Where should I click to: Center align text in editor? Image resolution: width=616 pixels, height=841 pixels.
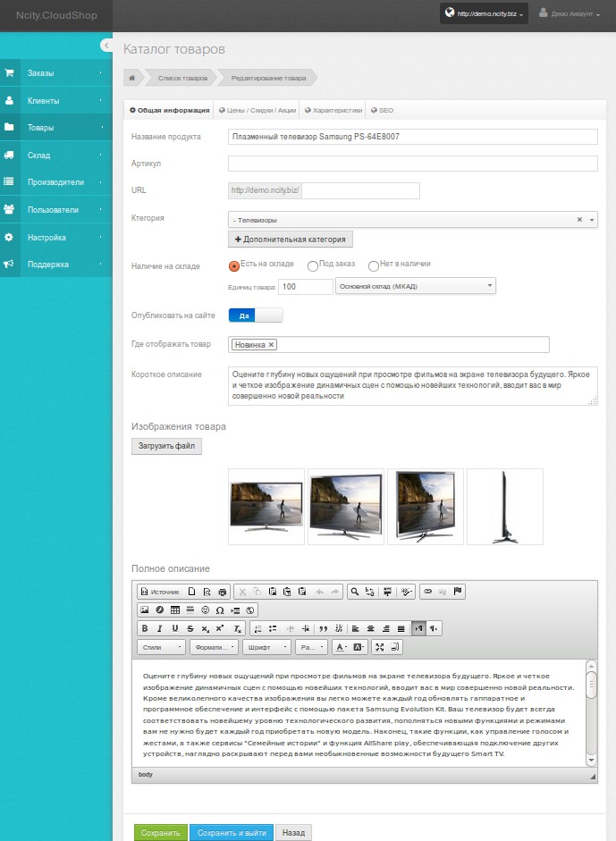(370, 628)
